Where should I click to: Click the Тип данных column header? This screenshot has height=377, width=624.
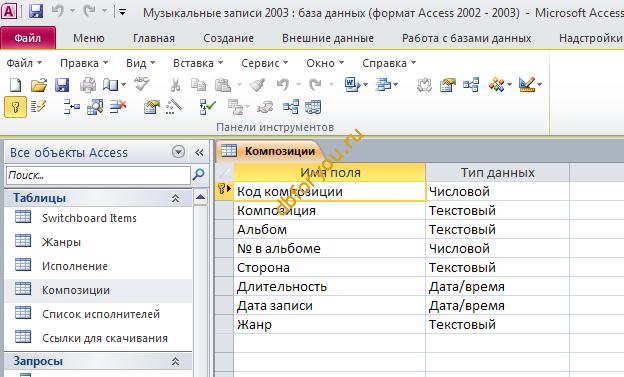(497, 172)
